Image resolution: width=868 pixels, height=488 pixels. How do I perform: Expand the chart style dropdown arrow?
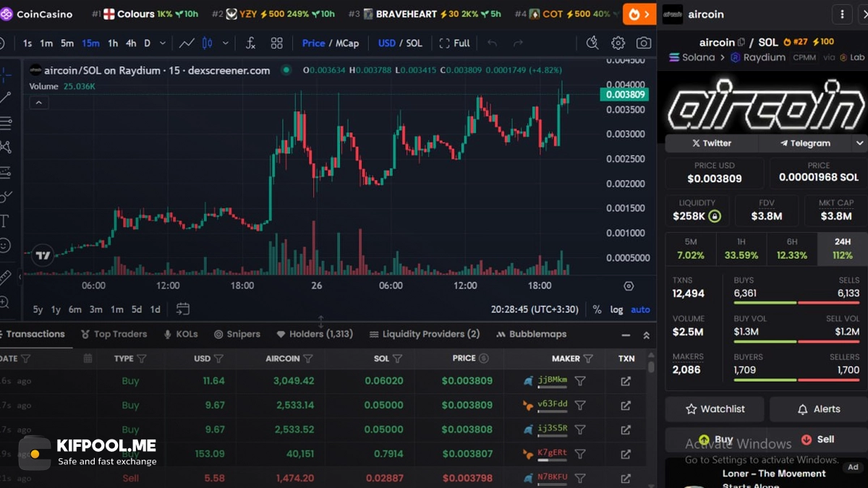pos(226,43)
